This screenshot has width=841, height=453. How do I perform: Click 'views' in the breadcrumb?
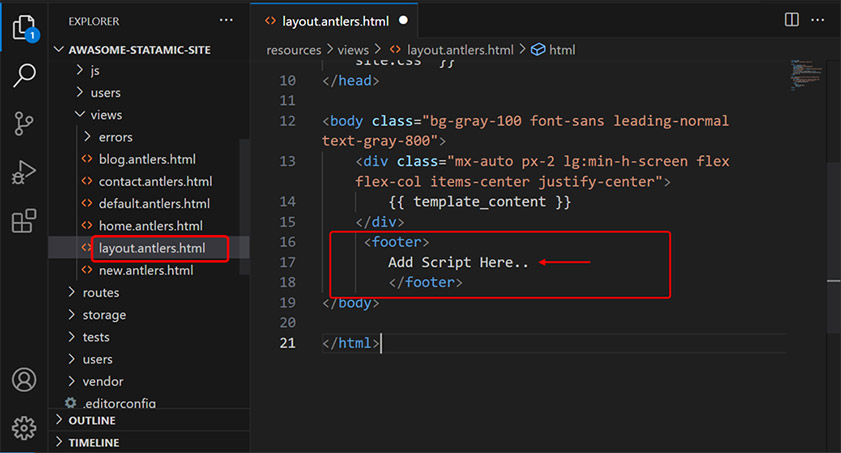pyautogui.click(x=353, y=50)
